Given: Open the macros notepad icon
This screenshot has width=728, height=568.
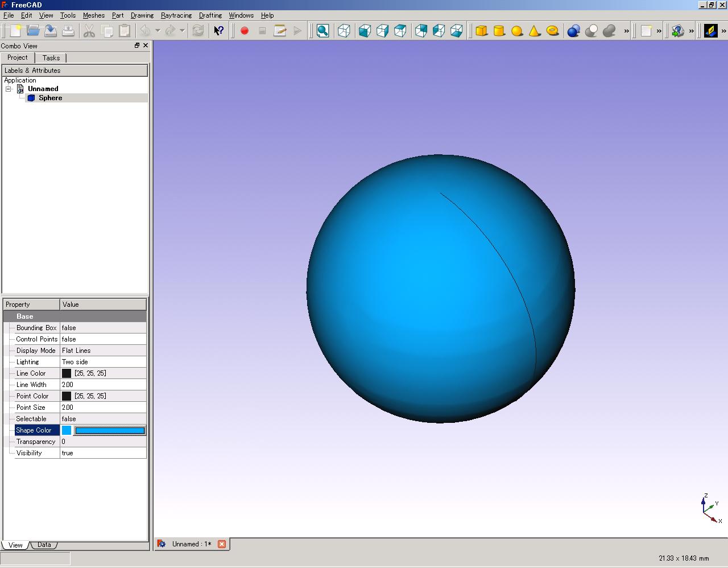Looking at the screenshot, I should coord(280,31).
